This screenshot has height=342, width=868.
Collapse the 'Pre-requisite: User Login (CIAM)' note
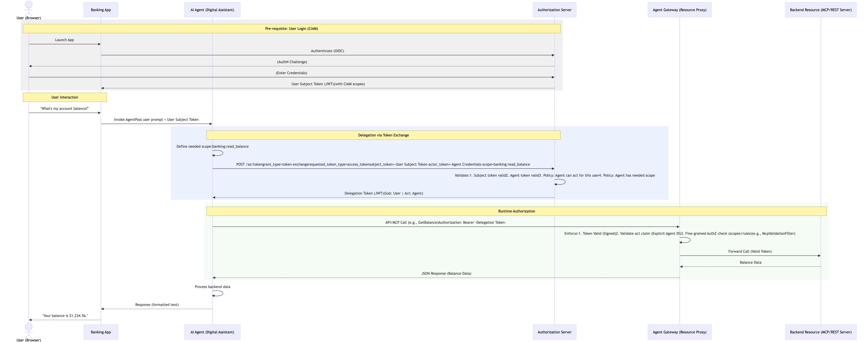[291, 29]
